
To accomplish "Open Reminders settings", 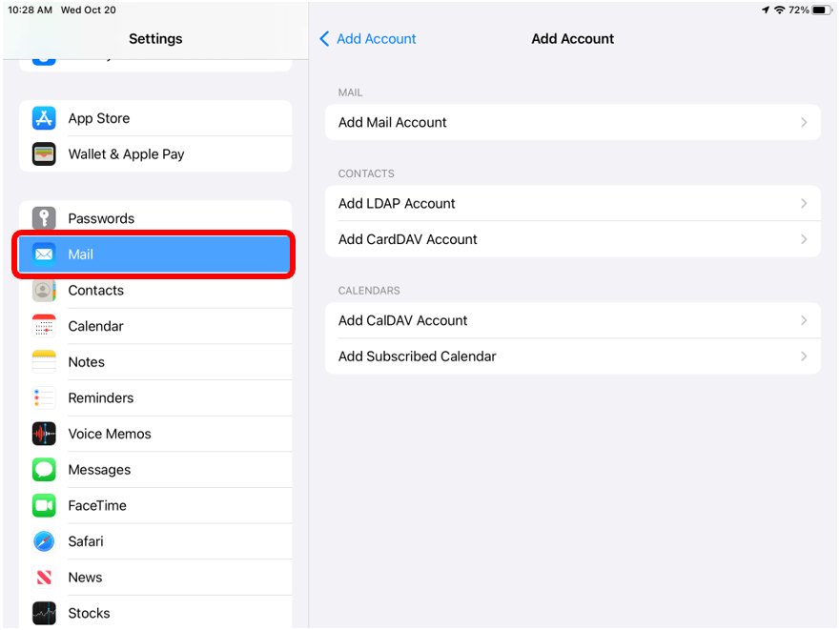I will (x=155, y=398).
